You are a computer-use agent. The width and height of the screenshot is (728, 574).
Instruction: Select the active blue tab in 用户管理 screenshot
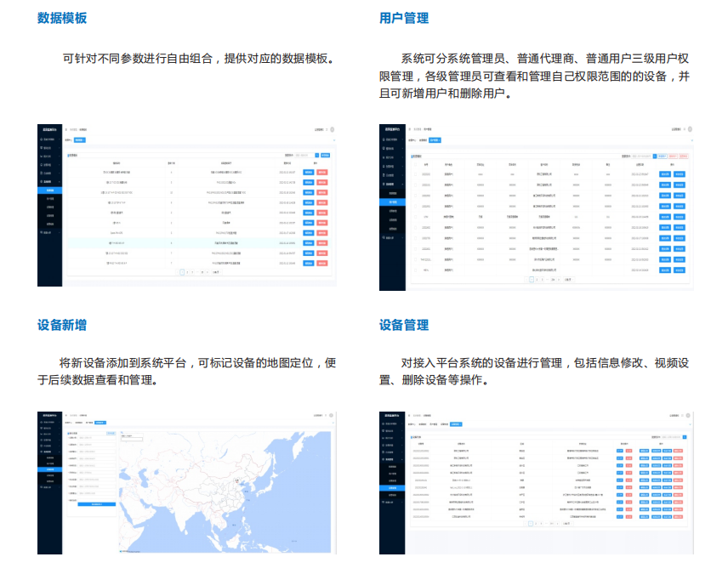coord(435,139)
